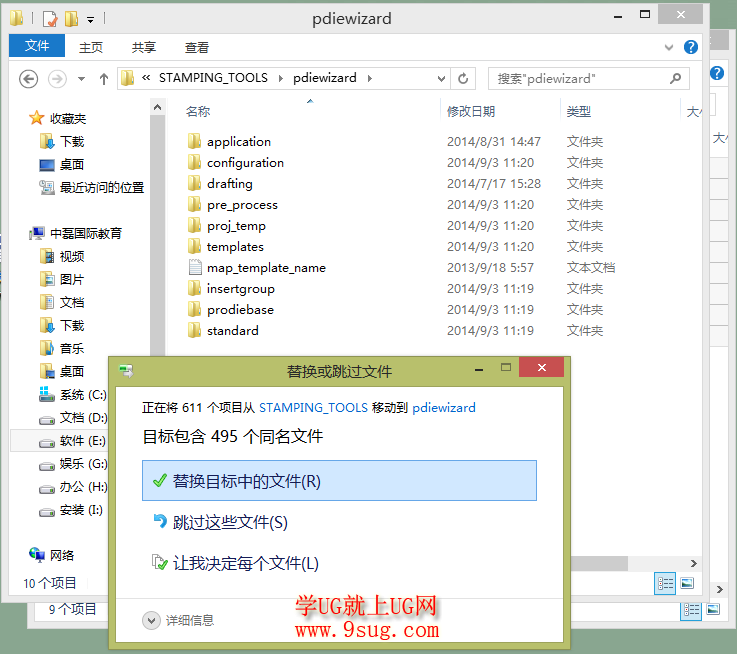Image resolution: width=737 pixels, height=654 pixels.
Task: Switch to the 共享 ribbon tab
Action: 144,47
